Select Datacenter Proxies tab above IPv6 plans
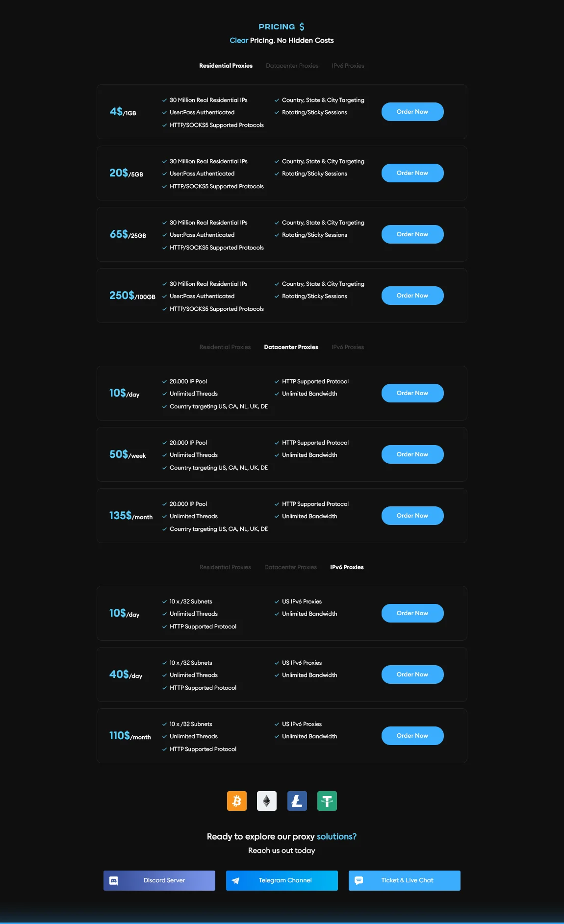Screen dimensions: 564x924 [290, 567]
